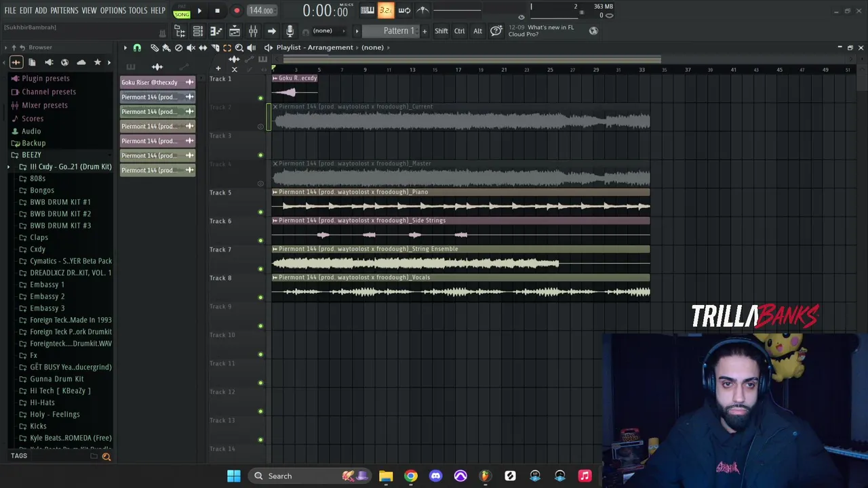Open the TOOLS menu
This screenshot has height=488, width=868.
pos(138,11)
